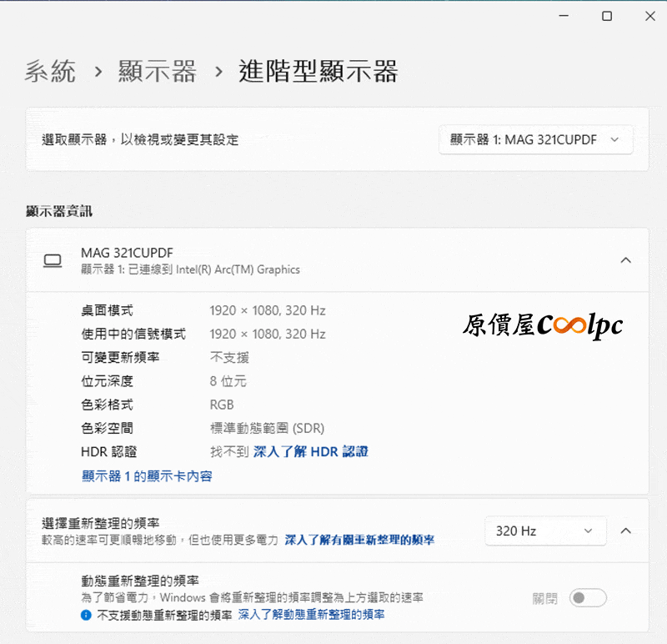The height and width of the screenshot is (644, 667).
Task: Open the 320 Hz refresh rate dropdown
Action: 544,531
